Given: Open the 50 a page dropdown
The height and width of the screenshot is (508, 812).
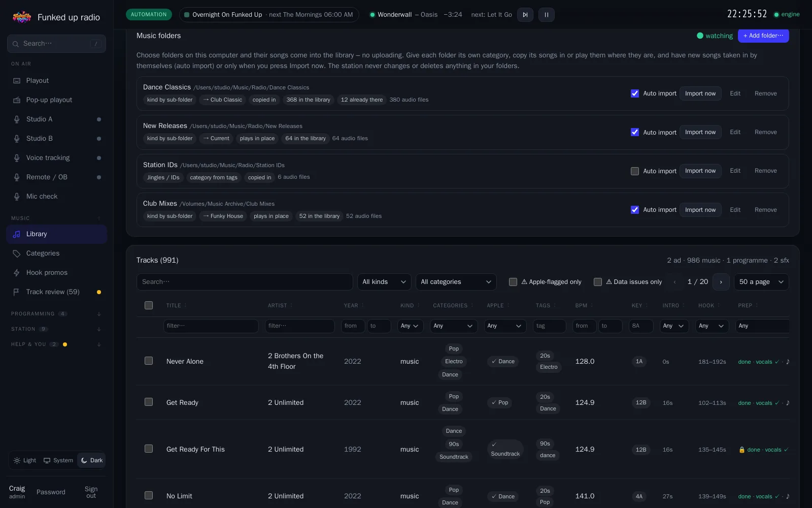Looking at the screenshot, I should [x=761, y=282].
